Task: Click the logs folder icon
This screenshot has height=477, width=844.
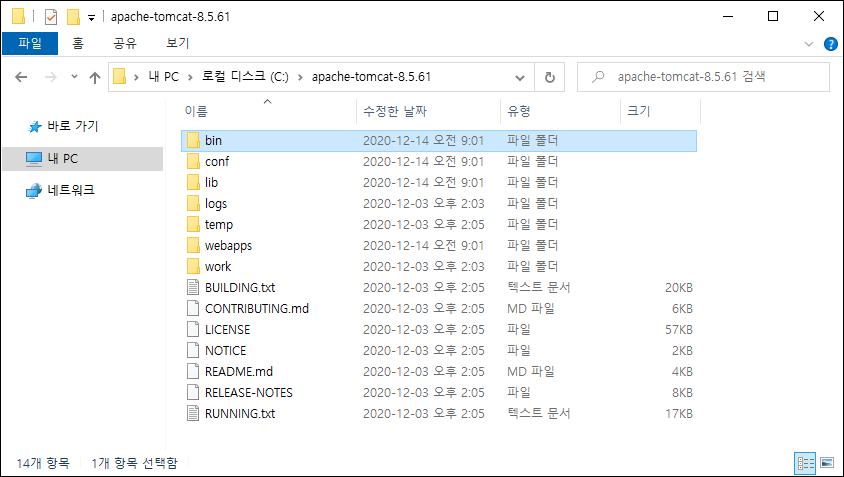Action: (x=193, y=204)
